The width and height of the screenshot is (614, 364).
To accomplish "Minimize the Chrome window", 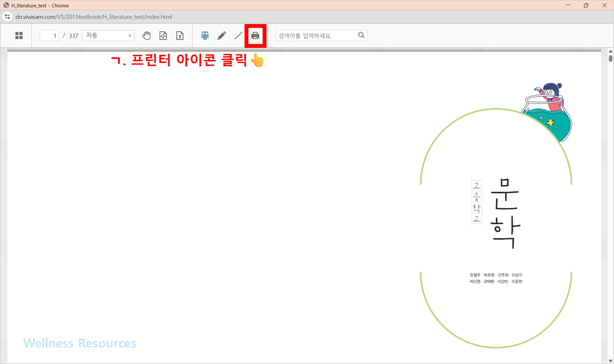I will [x=568, y=5].
